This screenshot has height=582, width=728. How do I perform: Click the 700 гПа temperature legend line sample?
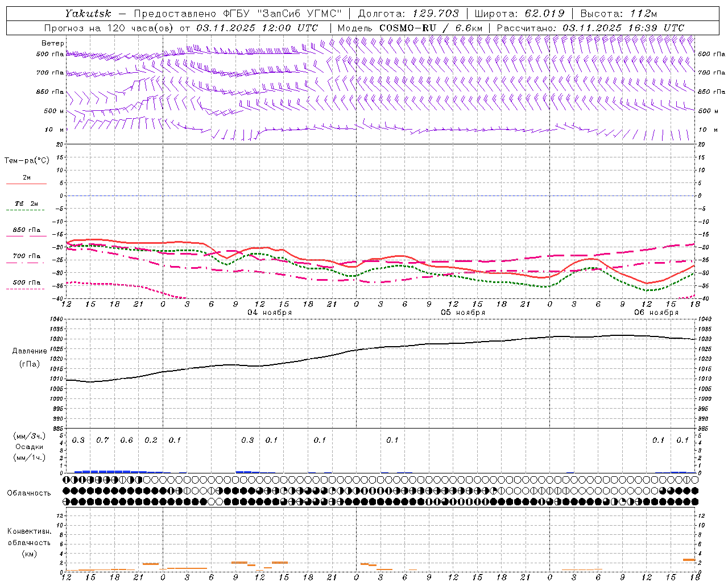(26, 262)
